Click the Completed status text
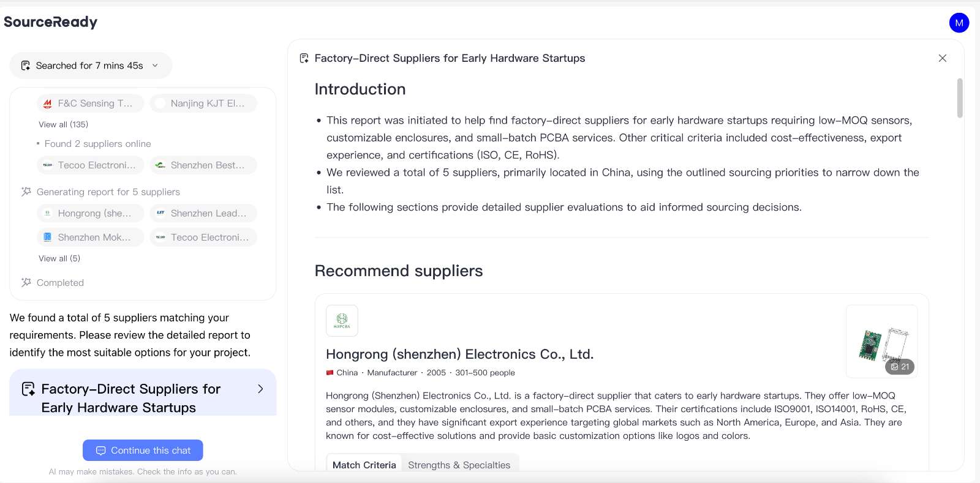 [60, 283]
